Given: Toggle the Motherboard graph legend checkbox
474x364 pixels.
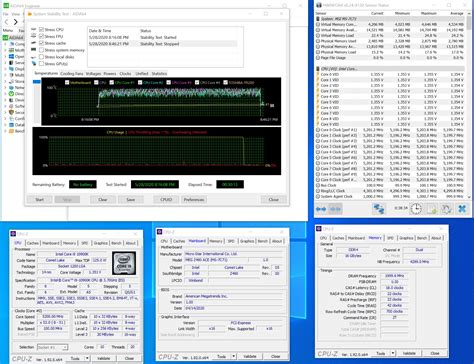Looking at the screenshot, I should (x=67, y=82).
